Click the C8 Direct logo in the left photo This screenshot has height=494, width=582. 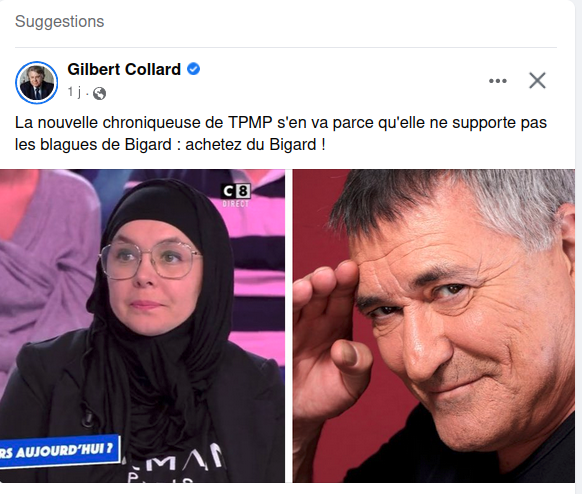pos(236,195)
